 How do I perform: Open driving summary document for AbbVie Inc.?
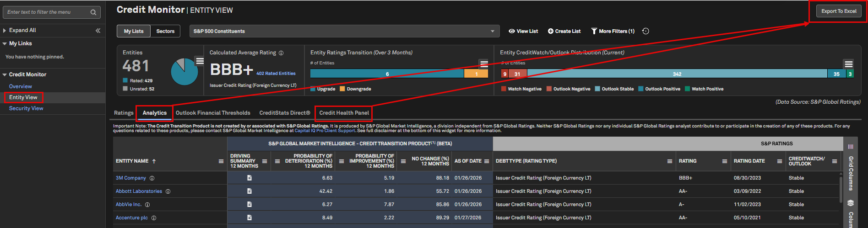coord(250,204)
